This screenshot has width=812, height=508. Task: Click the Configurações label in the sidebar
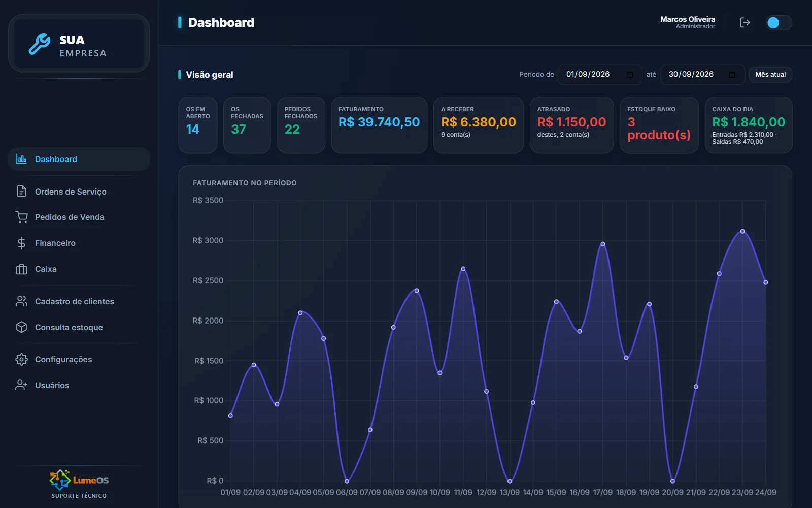click(63, 359)
